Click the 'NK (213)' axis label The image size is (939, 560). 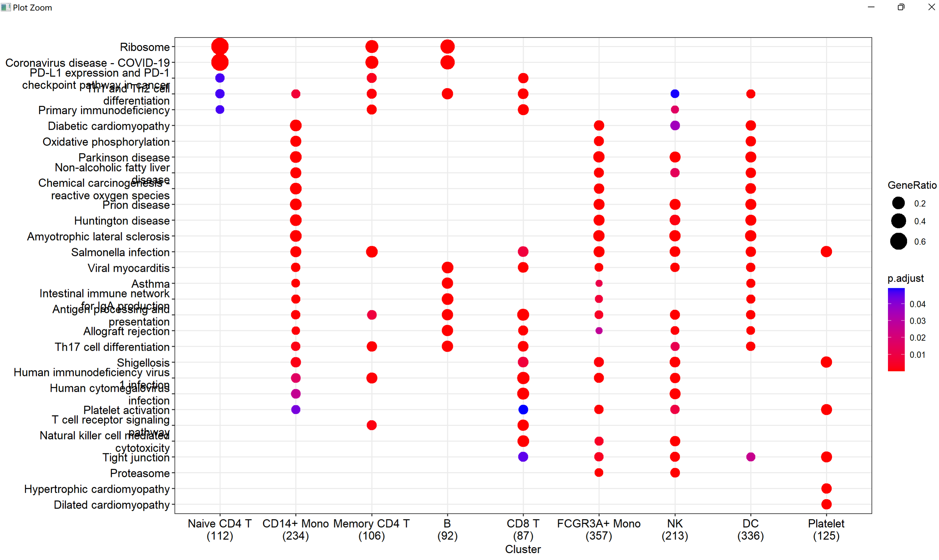click(675, 529)
